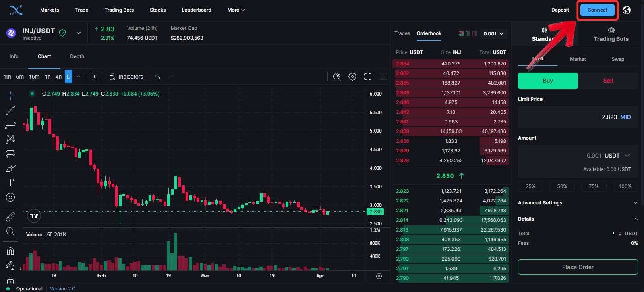The width and height of the screenshot is (644, 292).
Task: Expand the Advanced Settings section
Action: 578,203
